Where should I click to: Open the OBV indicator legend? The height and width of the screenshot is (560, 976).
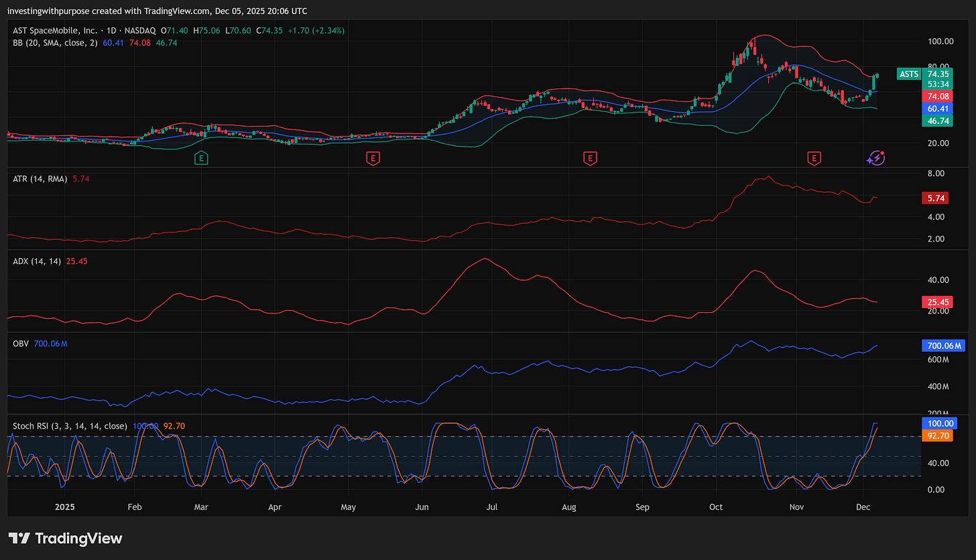[x=21, y=344]
